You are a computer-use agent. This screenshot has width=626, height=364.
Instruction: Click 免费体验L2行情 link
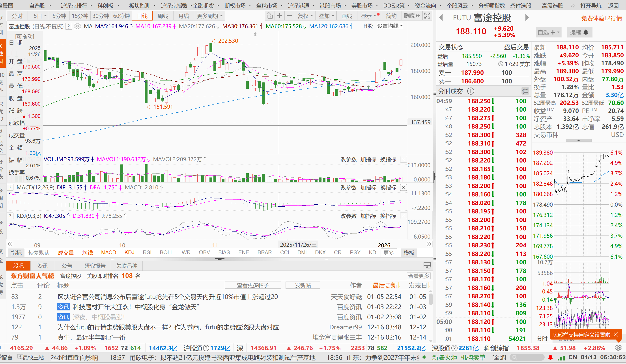coord(601,18)
